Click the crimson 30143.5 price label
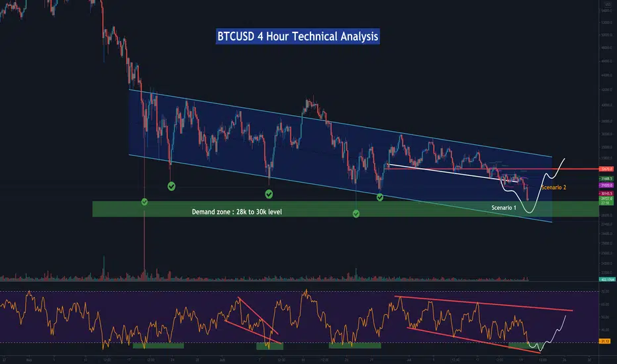Viewport: 617px width, 364px height. tap(606, 194)
